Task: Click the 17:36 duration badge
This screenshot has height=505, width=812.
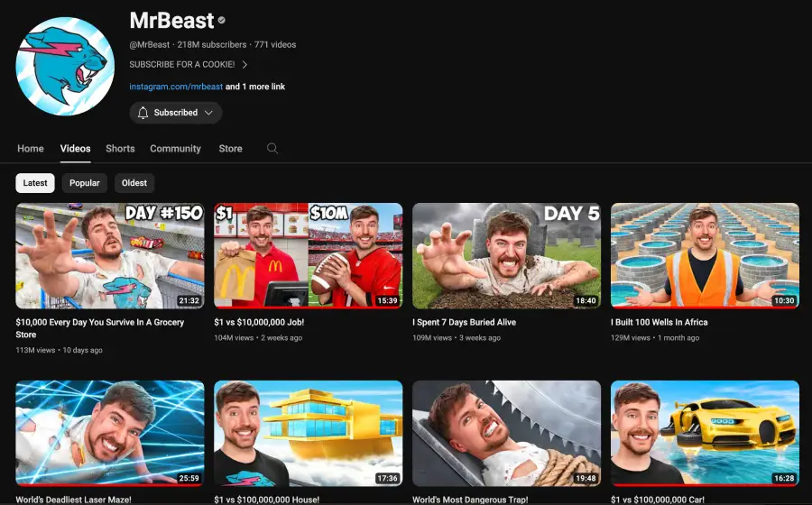Action: pyautogui.click(x=387, y=479)
